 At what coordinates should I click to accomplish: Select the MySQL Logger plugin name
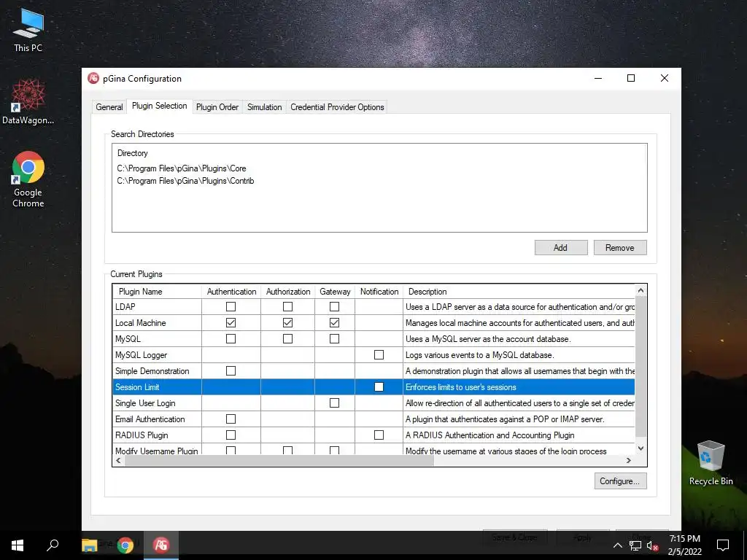(141, 355)
